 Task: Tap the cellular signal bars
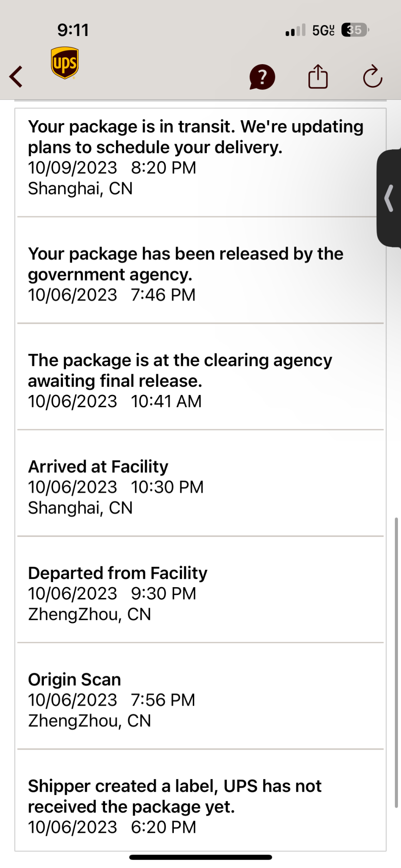pyautogui.click(x=295, y=30)
